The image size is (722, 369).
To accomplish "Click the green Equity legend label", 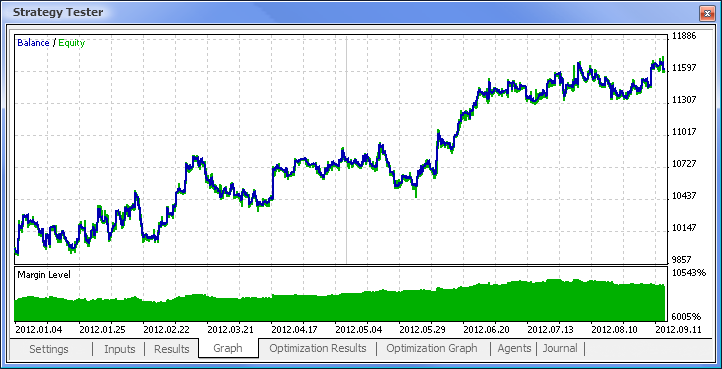I will [71, 43].
